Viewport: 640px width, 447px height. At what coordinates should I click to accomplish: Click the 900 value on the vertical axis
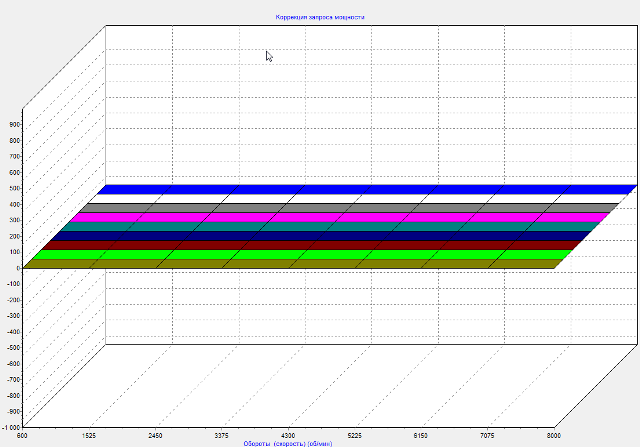[x=14, y=124]
